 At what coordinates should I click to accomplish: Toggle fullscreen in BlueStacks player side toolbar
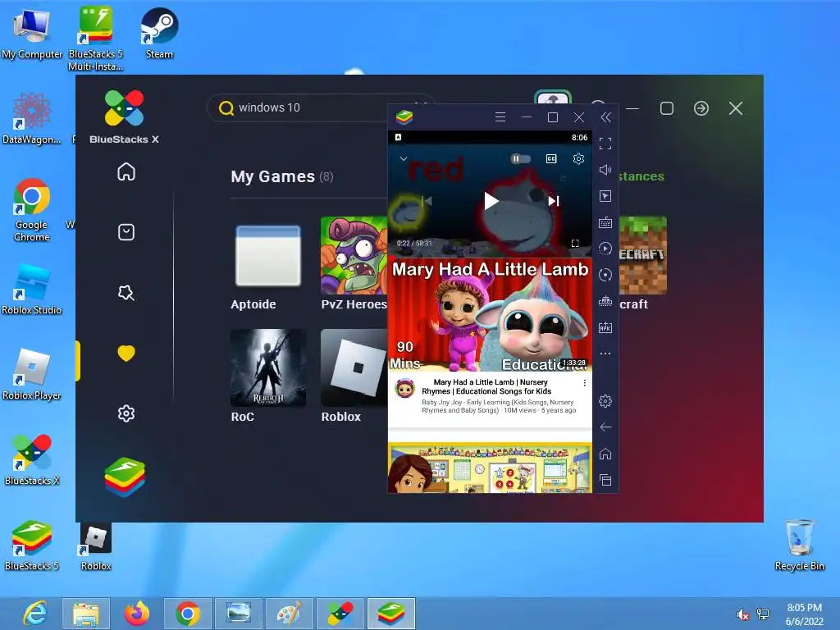coord(605,144)
